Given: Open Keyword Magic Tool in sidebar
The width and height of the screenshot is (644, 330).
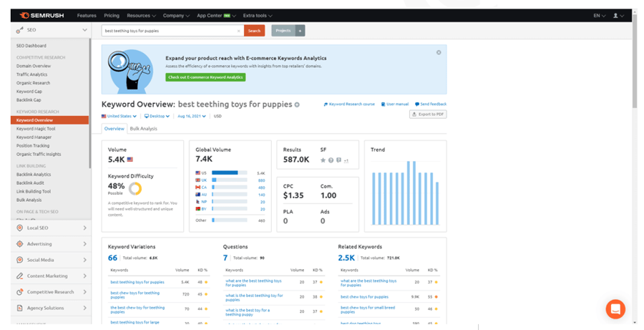Looking at the screenshot, I should pos(36,129).
